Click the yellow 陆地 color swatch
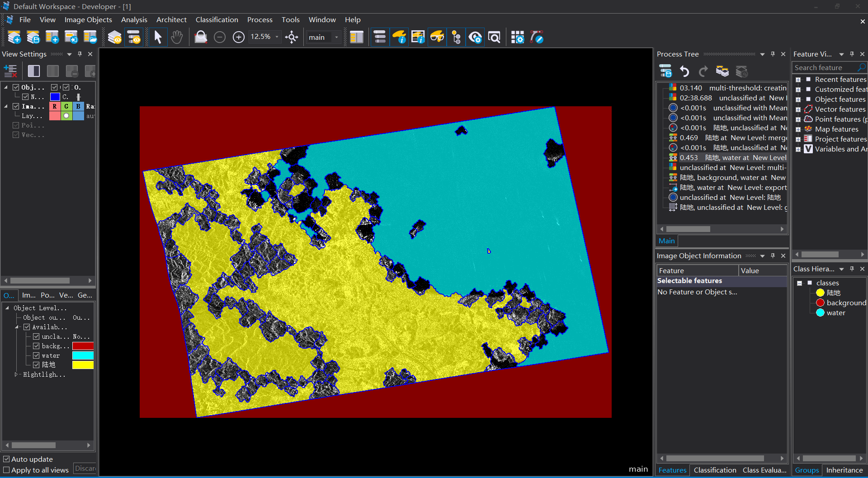 click(x=83, y=365)
